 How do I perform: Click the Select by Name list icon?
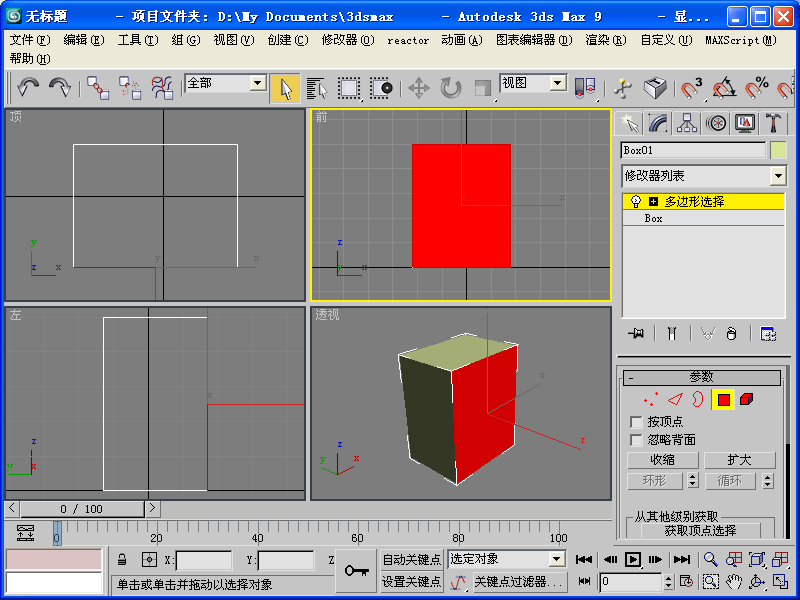tap(317, 88)
